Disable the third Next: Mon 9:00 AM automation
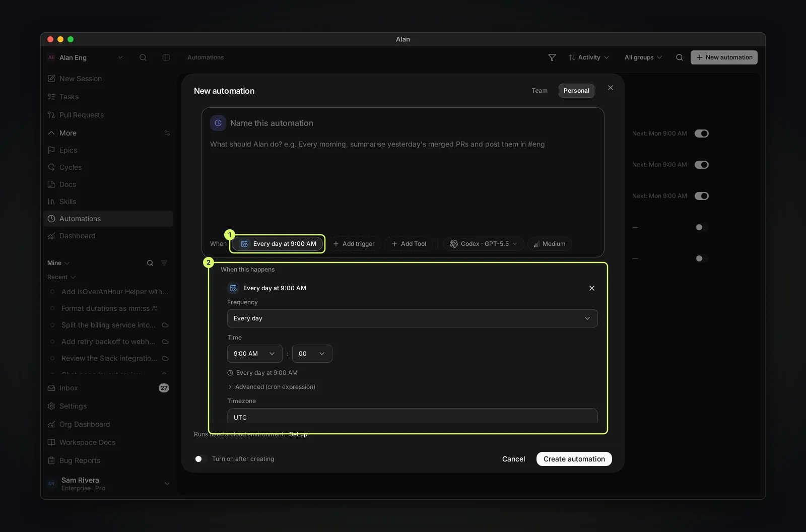The width and height of the screenshot is (806, 532). coord(702,196)
